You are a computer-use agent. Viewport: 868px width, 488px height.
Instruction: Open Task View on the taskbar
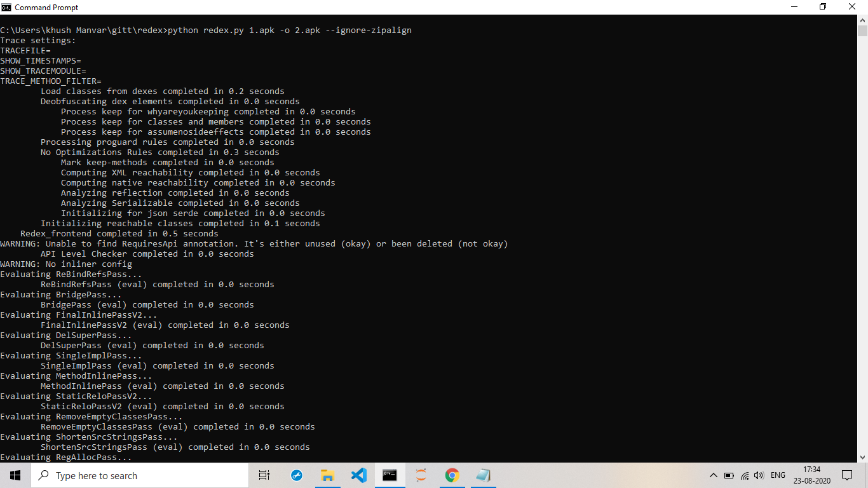pos(264,475)
